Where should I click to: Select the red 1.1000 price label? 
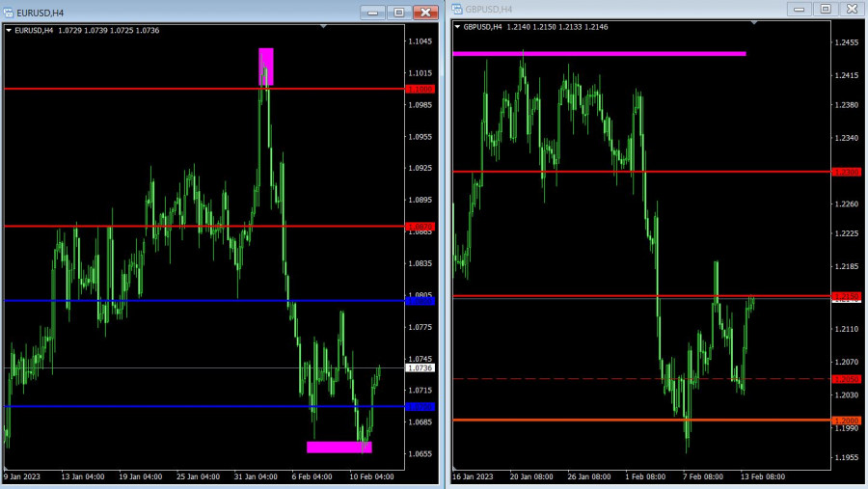click(x=420, y=89)
